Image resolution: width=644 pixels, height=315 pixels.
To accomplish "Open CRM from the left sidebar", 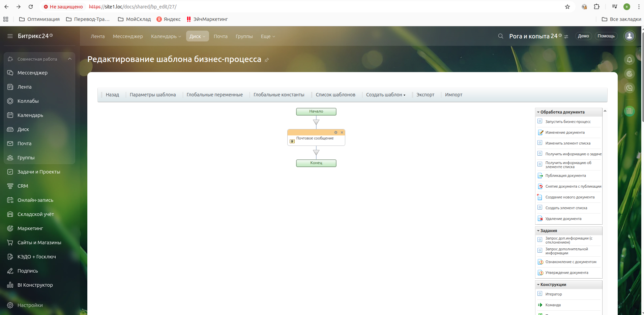I will [23, 186].
